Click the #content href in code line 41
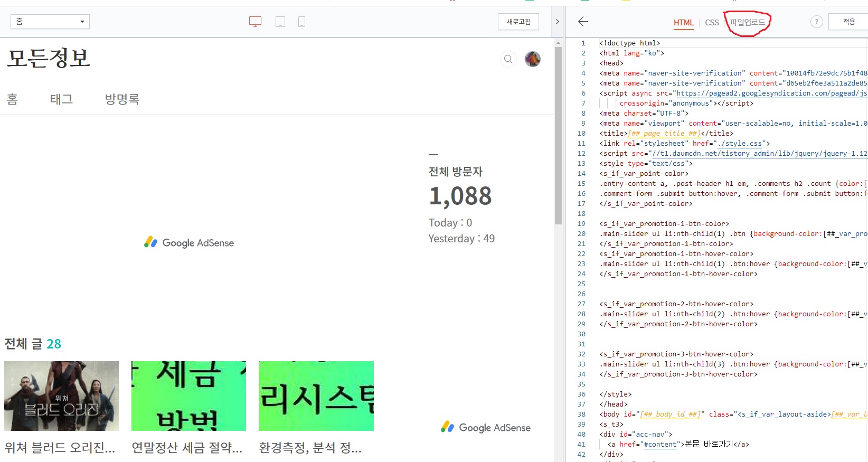868x462 pixels. [660, 445]
